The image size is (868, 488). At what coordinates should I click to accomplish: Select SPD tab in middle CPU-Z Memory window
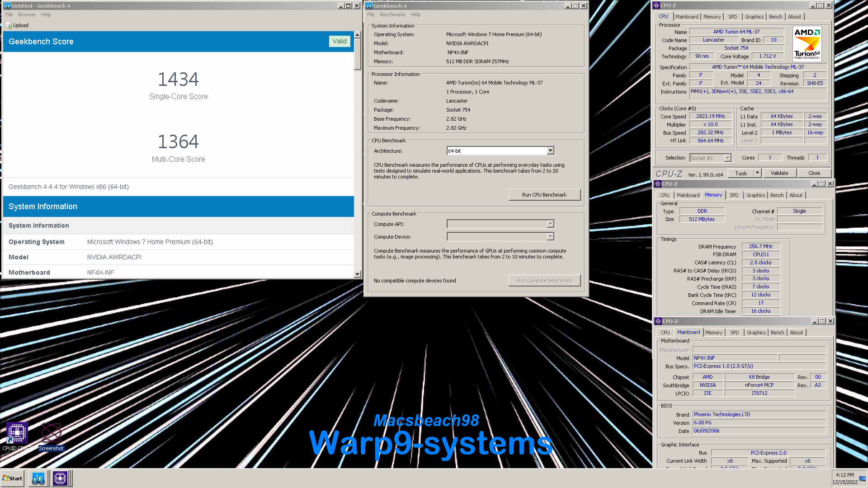[x=734, y=195]
